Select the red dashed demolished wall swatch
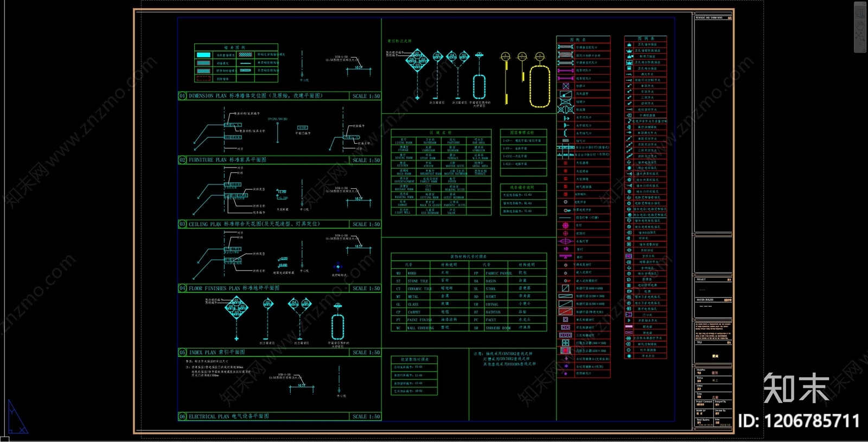Screen dimensions: 868x442 (x=203, y=79)
